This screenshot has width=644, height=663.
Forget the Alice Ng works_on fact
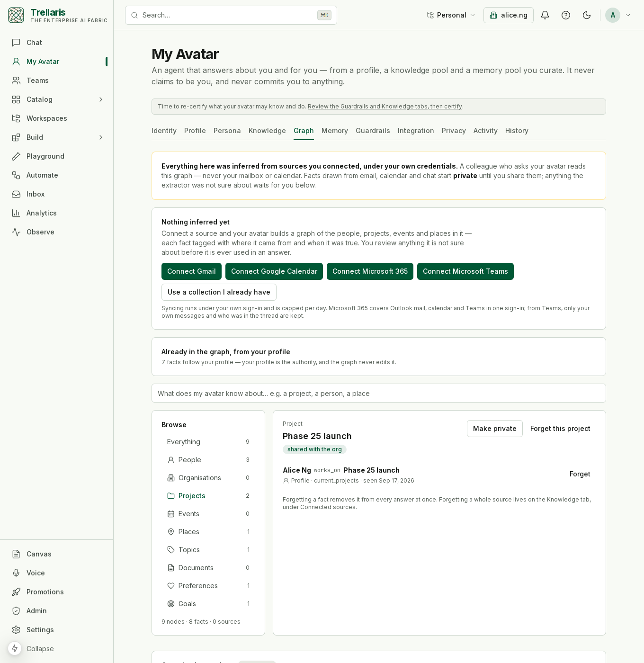[x=580, y=474]
